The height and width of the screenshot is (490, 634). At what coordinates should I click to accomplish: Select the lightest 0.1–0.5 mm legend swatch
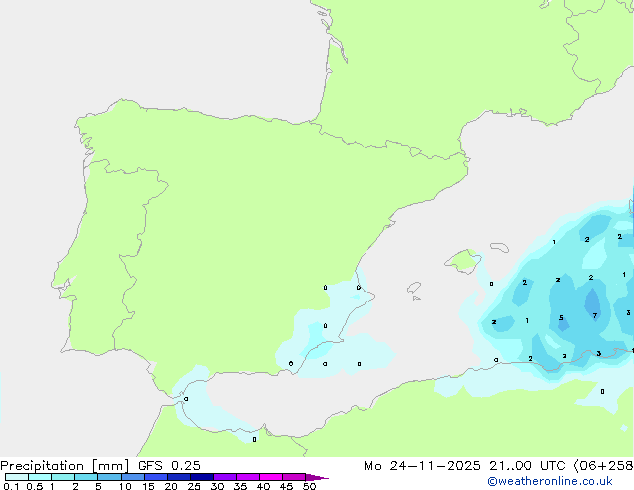[17, 477]
